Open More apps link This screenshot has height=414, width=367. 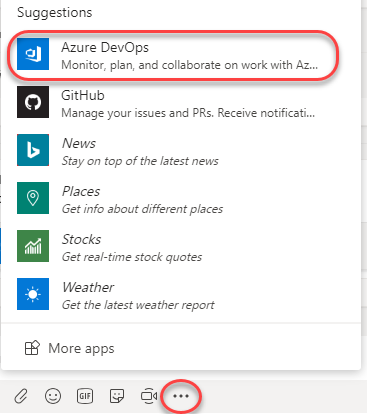tap(69, 348)
